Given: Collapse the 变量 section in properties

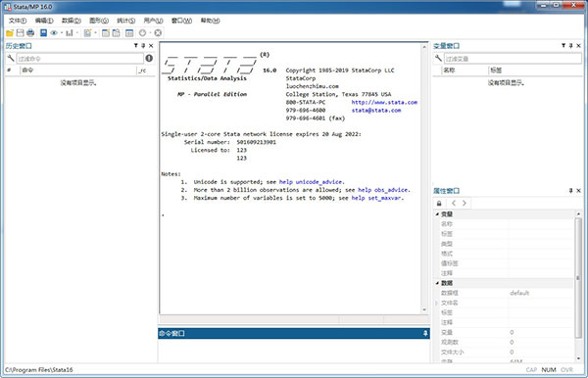Looking at the screenshot, I should 437,213.
